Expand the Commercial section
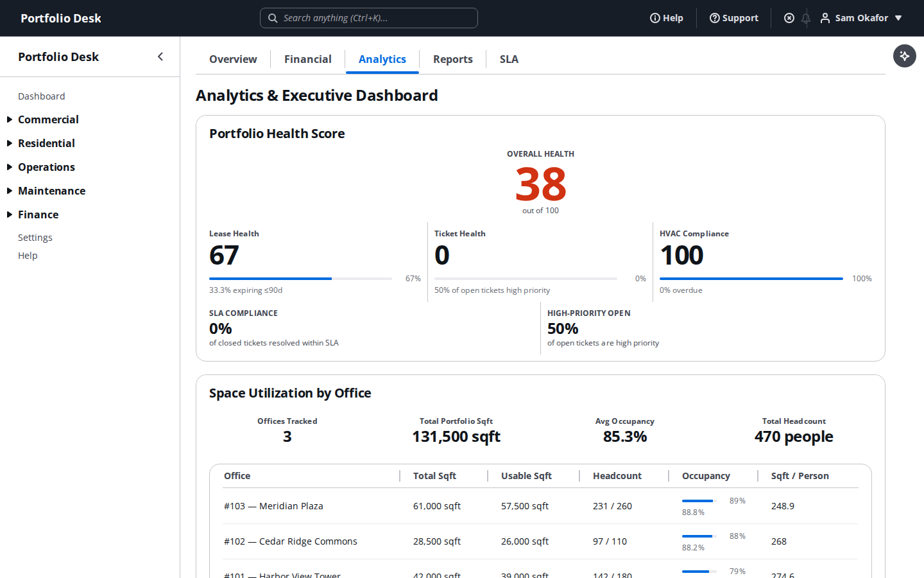This screenshot has width=924, height=578. click(48, 119)
